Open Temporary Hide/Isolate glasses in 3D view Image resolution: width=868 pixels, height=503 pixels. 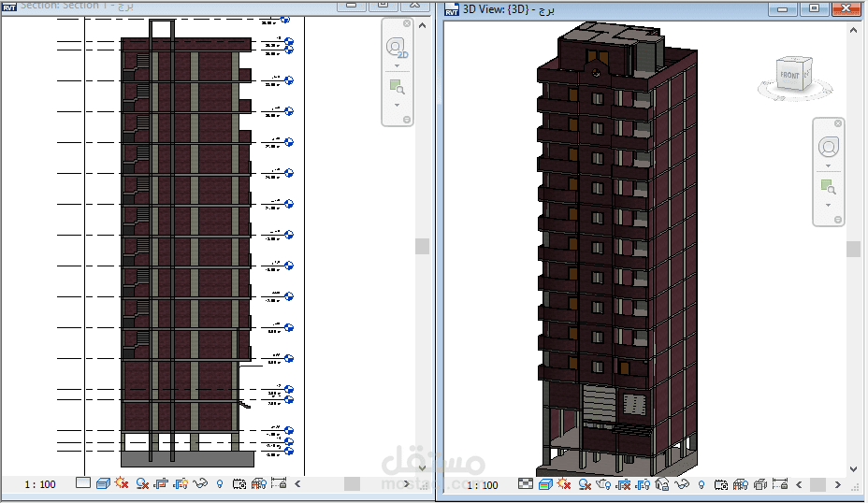tap(682, 483)
